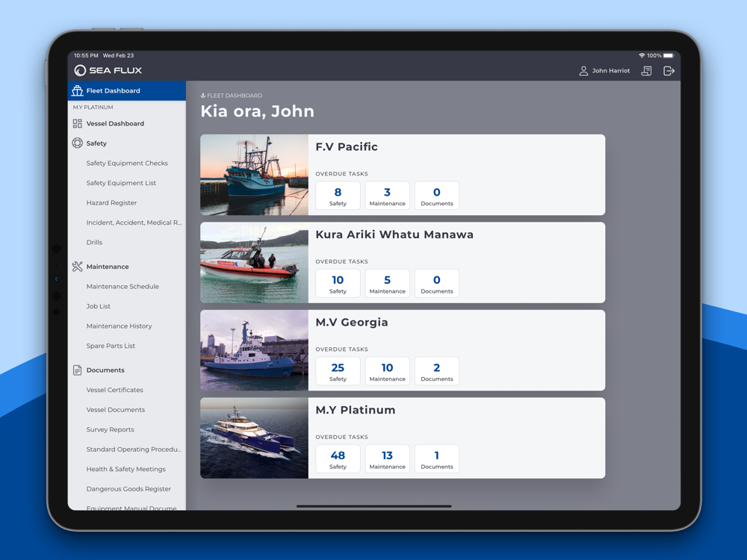Open Vessel Documents
The image size is (747, 560).
tap(116, 409)
